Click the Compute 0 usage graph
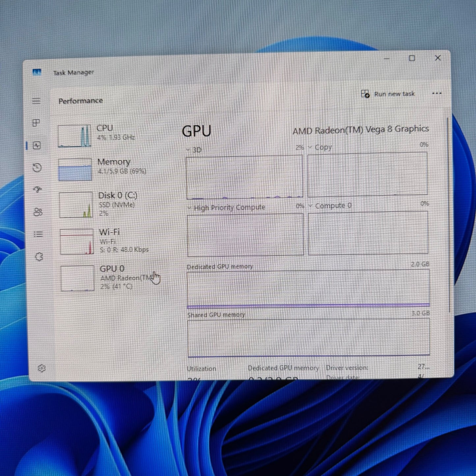 [x=368, y=233]
